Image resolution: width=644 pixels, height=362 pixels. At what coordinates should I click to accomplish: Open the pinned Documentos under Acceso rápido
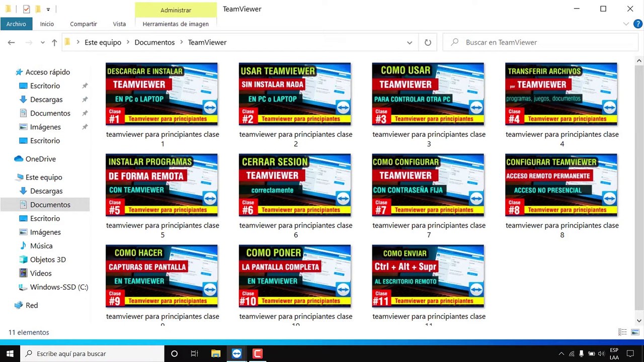50,113
